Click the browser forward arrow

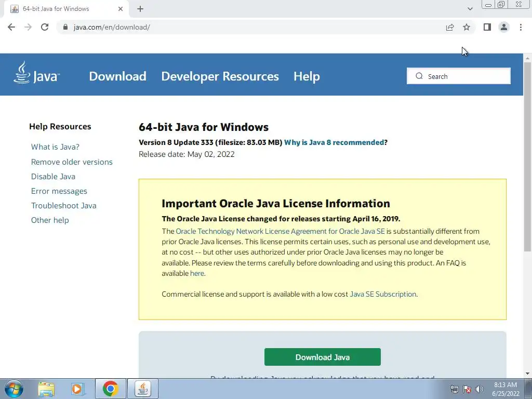(x=28, y=27)
